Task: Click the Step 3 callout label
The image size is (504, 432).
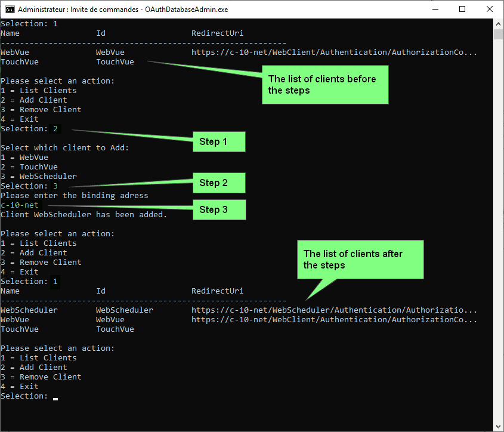Action: click(218, 209)
